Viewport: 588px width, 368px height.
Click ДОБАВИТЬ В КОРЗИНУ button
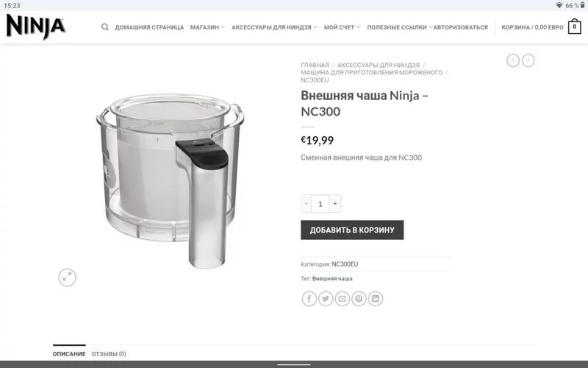coord(352,230)
